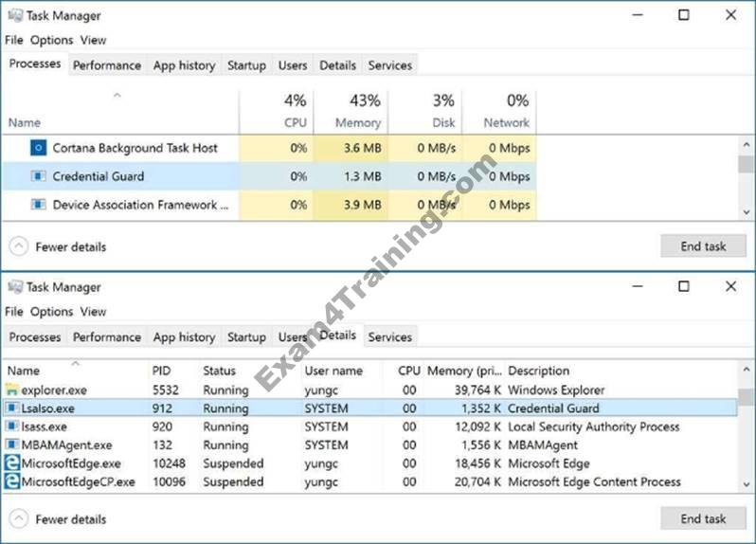Click the Lsalso.exe process icon
This screenshot has width=756, height=544.
click(x=11, y=408)
